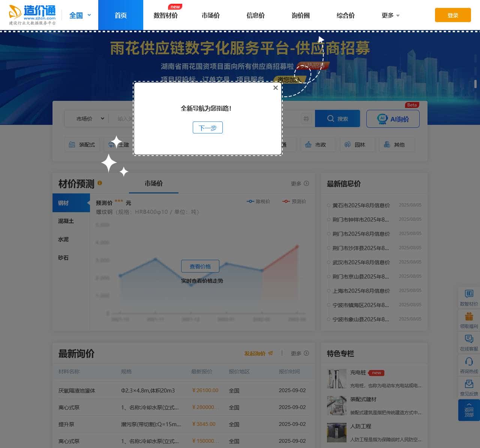Click the info icon beside 材价预测

[x=100, y=183]
